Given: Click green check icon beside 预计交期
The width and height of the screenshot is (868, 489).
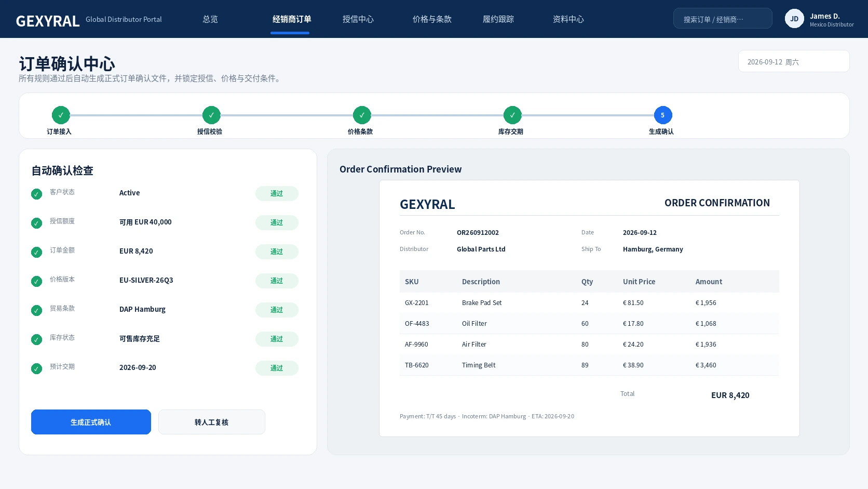Looking at the screenshot, I should (36, 368).
